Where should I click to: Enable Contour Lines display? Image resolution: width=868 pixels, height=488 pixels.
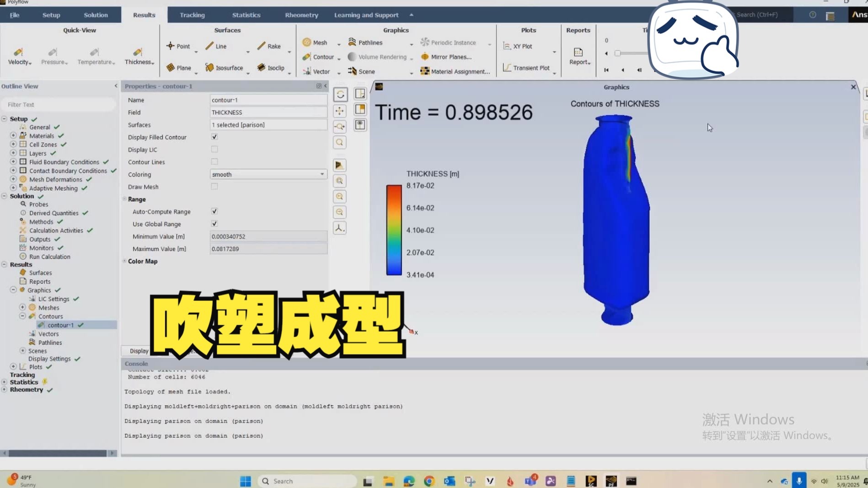coord(214,161)
